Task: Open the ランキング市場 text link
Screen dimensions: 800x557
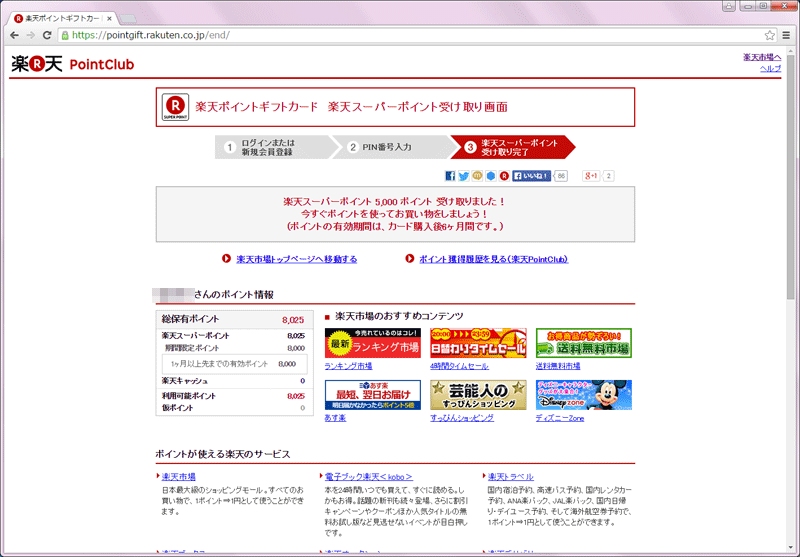Action: 348,366
